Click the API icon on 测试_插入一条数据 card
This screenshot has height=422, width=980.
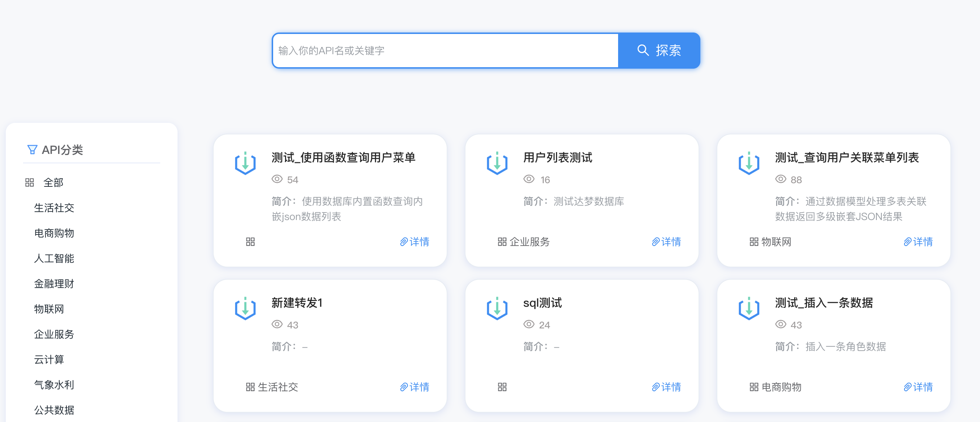tap(749, 308)
